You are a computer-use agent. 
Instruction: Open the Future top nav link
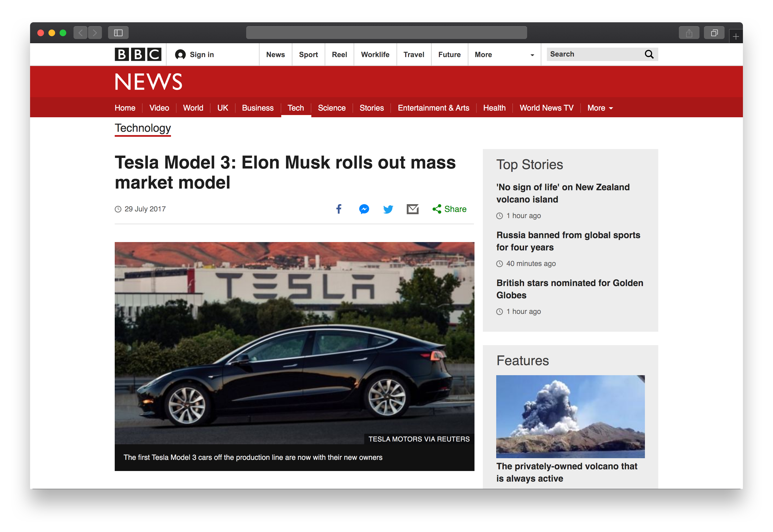coord(449,55)
